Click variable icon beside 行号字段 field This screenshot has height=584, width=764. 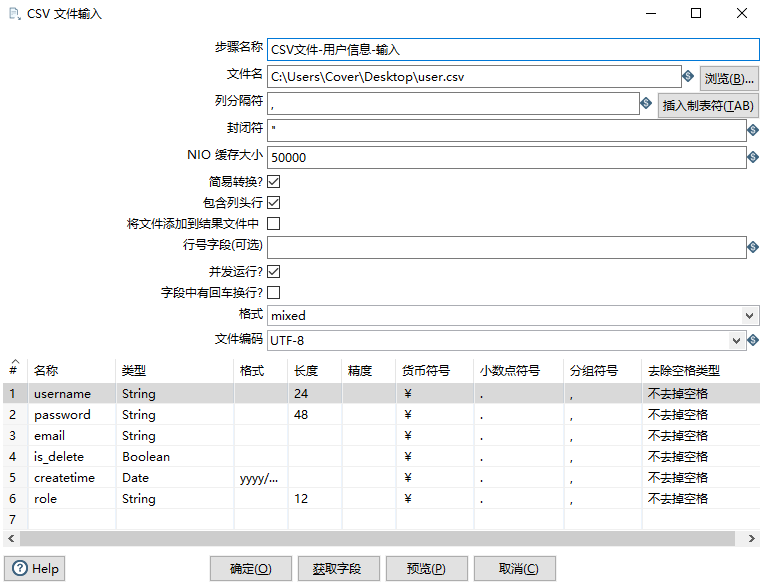coord(753,247)
